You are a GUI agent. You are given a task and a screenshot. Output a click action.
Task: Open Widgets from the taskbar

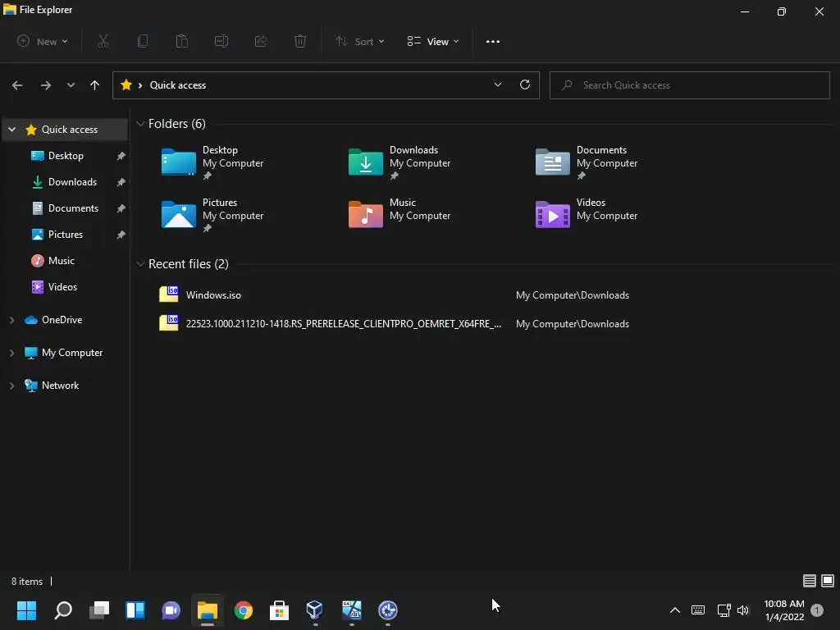click(135, 610)
